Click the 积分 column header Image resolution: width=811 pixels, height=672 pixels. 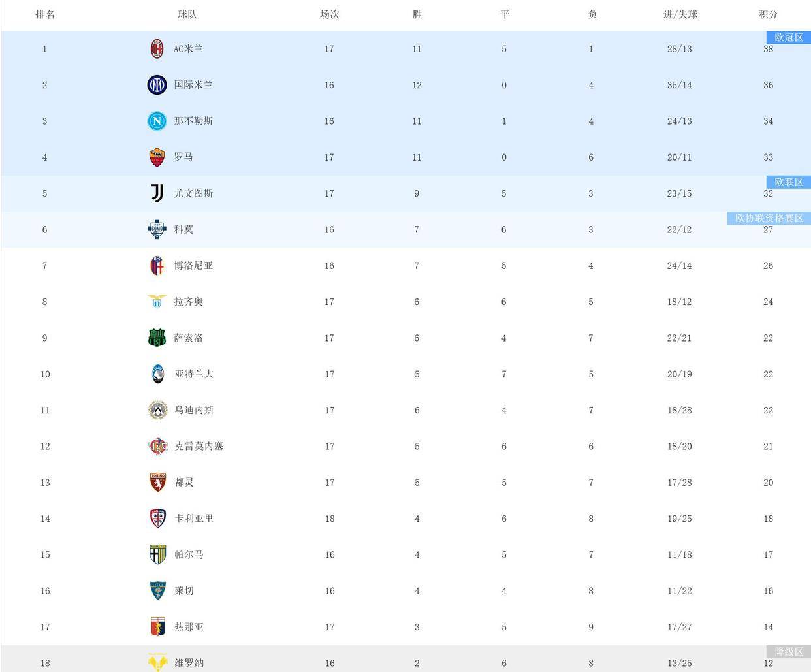coord(768,14)
